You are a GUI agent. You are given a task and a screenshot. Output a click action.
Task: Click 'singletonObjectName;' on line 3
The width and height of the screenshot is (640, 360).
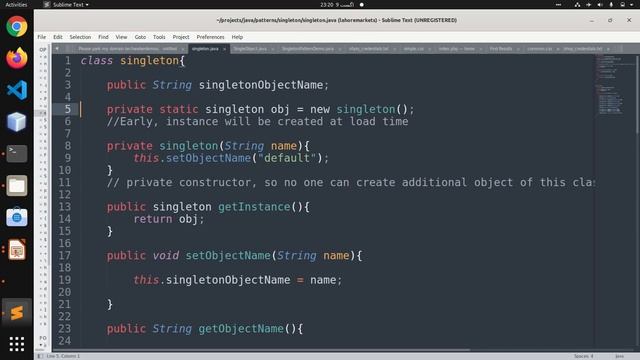264,85
